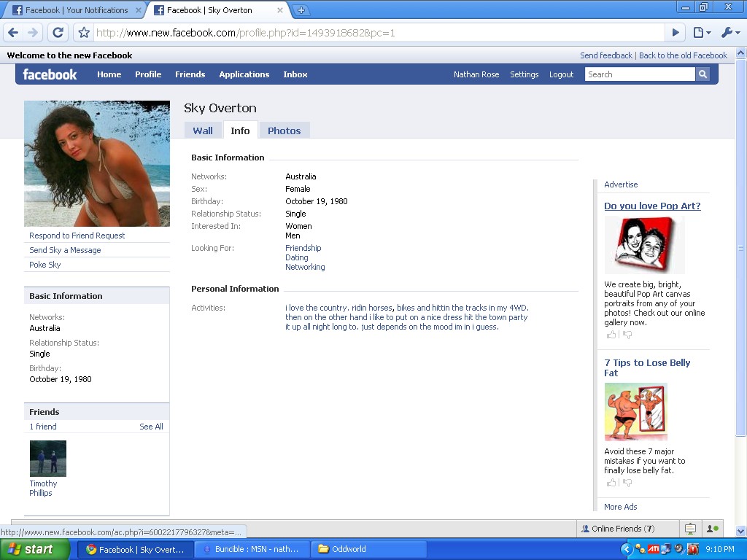Close the 'Sky Overton' browser tab
747x560 pixels.
279,10
